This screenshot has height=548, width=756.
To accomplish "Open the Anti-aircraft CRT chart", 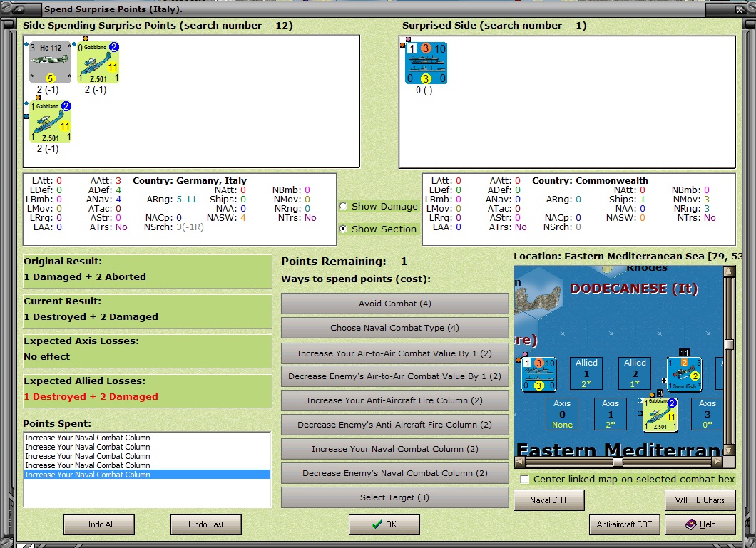I will click(624, 524).
